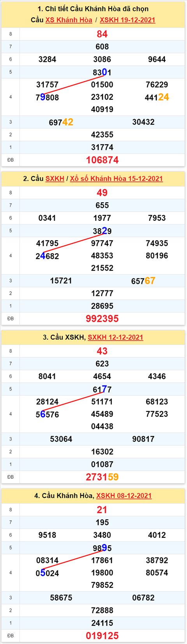
Task: Click the red prize 8 number 49
Action: pos(102,192)
